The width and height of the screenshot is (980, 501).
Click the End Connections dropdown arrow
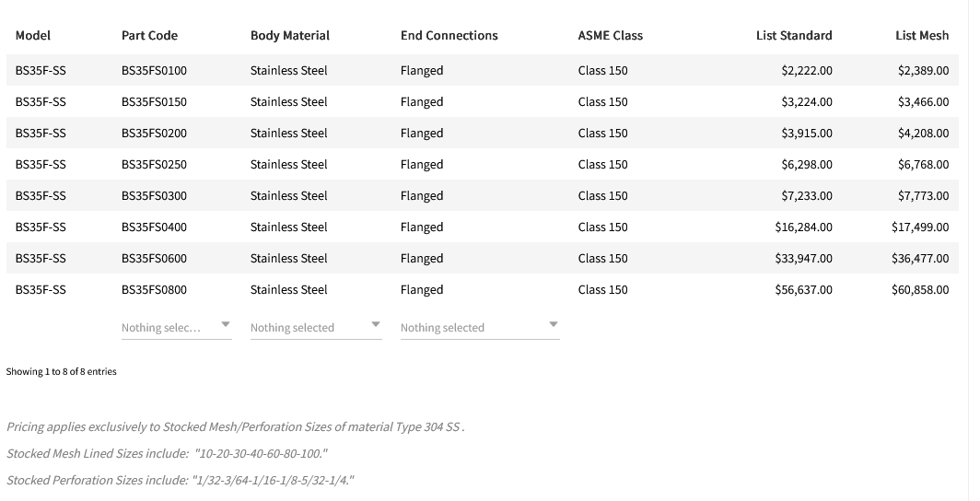[553, 325]
